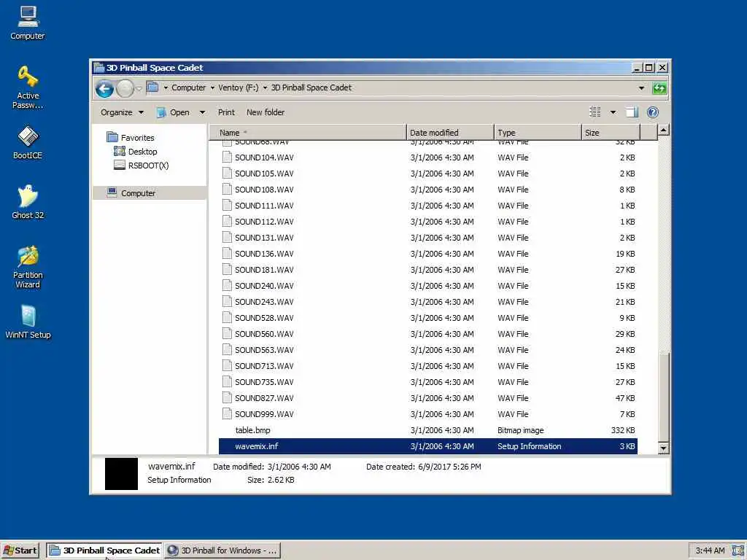Sort by the Type column header
The height and width of the screenshot is (560, 747).
[538, 133]
